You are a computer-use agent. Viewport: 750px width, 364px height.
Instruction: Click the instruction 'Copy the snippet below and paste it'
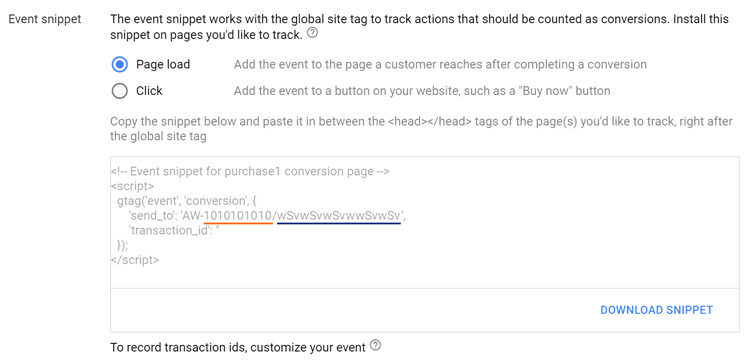click(421, 129)
